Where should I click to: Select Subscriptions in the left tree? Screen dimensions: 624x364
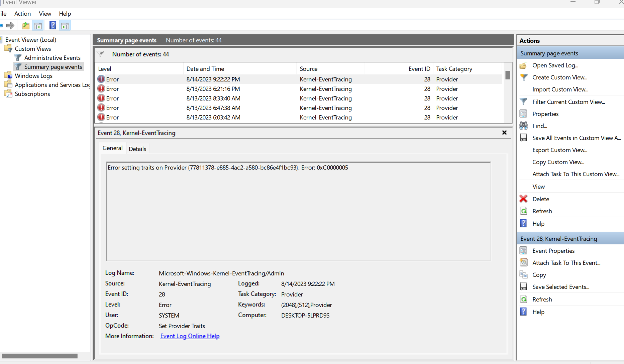[32, 94]
